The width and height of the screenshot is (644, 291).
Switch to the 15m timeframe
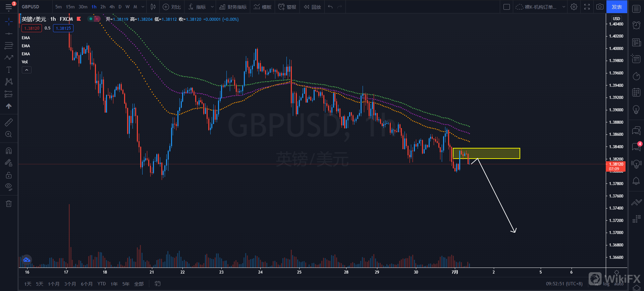pos(70,7)
